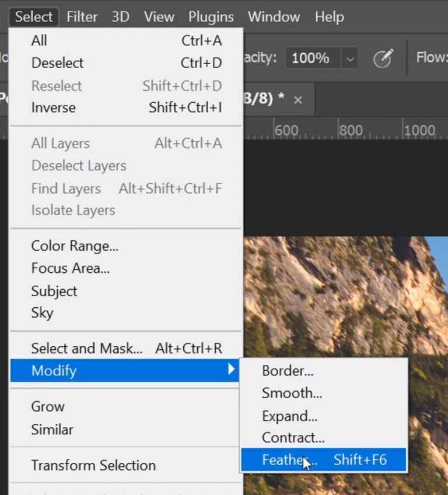The image size is (448, 495).
Task: Open the Window menu
Action: point(273,16)
